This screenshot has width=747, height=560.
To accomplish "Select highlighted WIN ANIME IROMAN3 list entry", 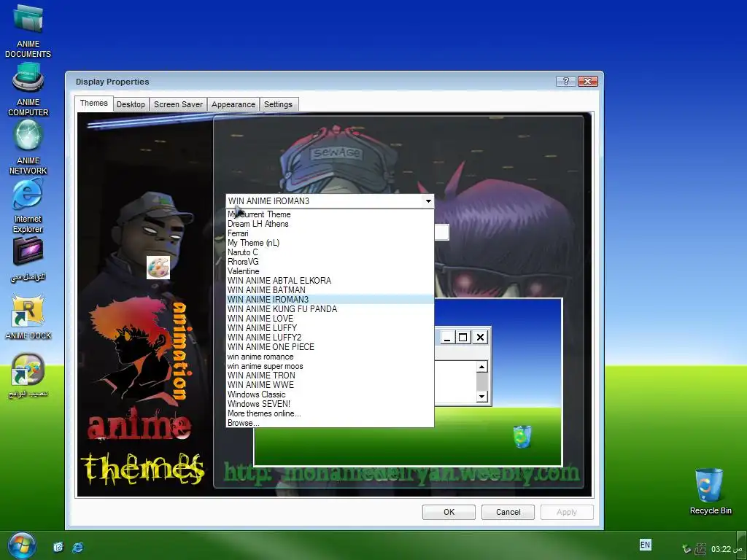I will tap(330, 300).
